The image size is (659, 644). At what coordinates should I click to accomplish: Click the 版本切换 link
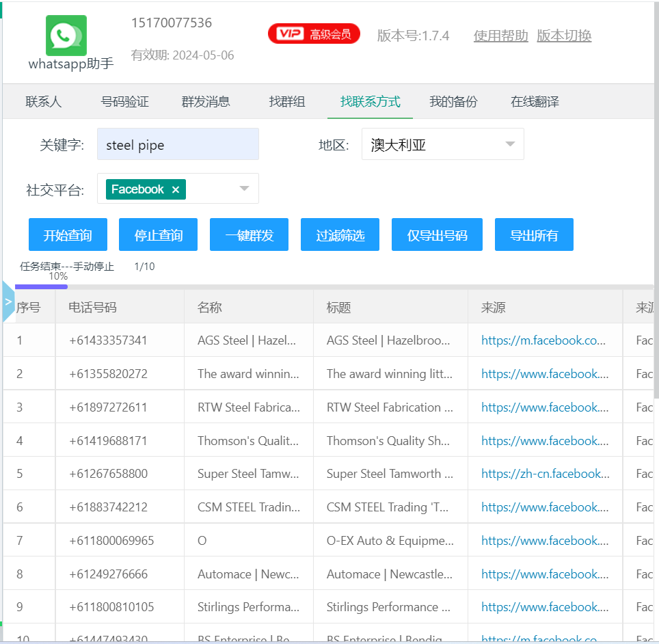564,36
